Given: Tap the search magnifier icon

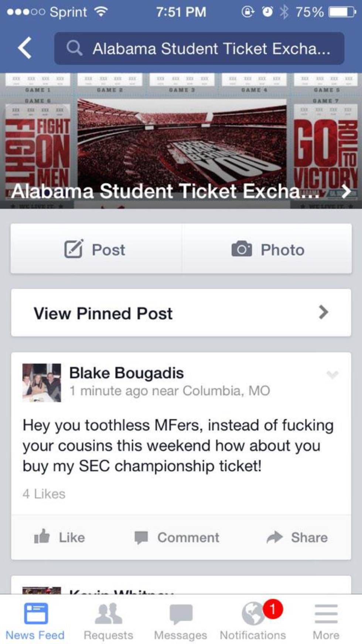Looking at the screenshot, I should (x=74, y=48).
